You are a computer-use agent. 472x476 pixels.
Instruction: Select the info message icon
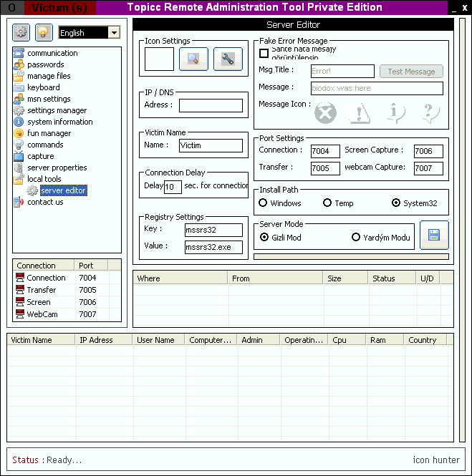394,113
